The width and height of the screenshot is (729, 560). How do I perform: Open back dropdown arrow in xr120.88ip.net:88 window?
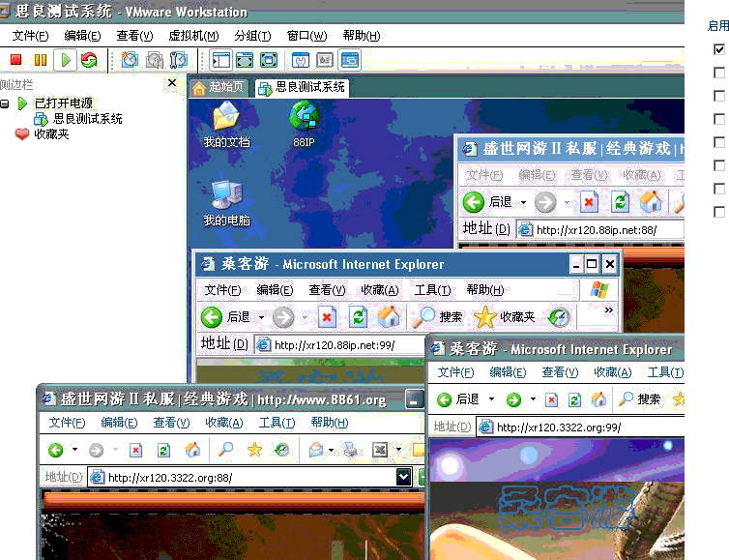point(523,203)
